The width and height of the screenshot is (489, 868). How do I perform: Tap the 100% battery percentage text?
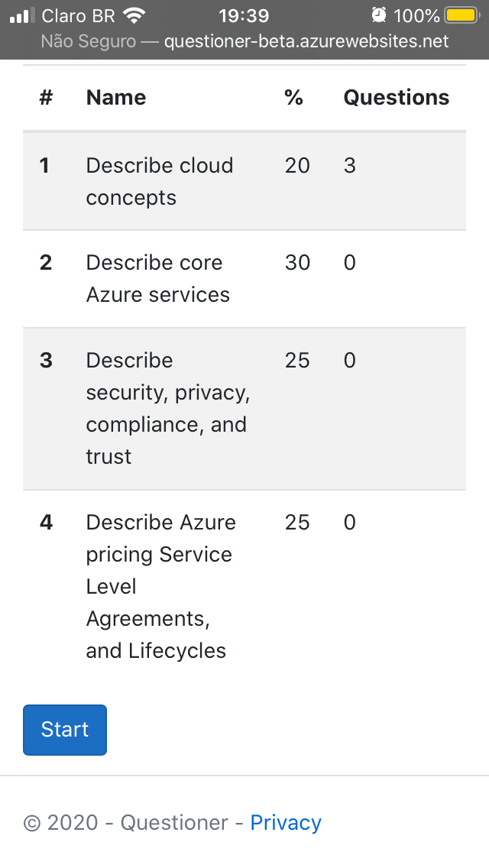[x=416, y=15]
